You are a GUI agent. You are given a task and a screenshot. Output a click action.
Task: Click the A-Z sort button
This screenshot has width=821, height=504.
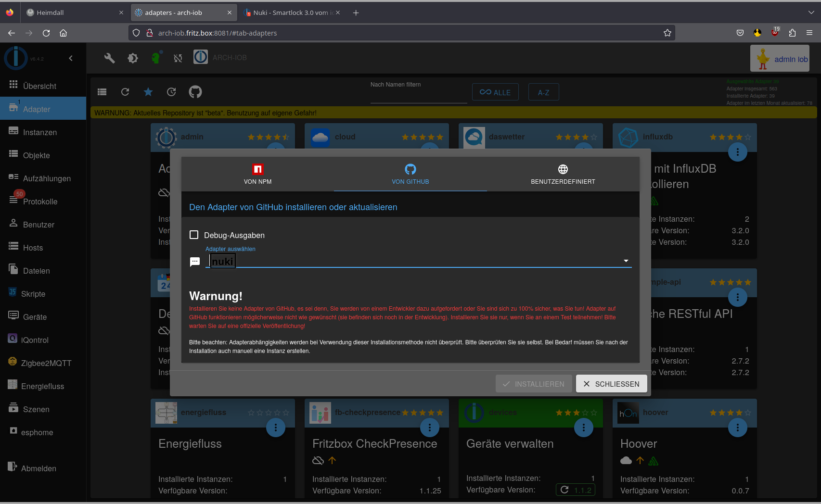pos(544,92)
